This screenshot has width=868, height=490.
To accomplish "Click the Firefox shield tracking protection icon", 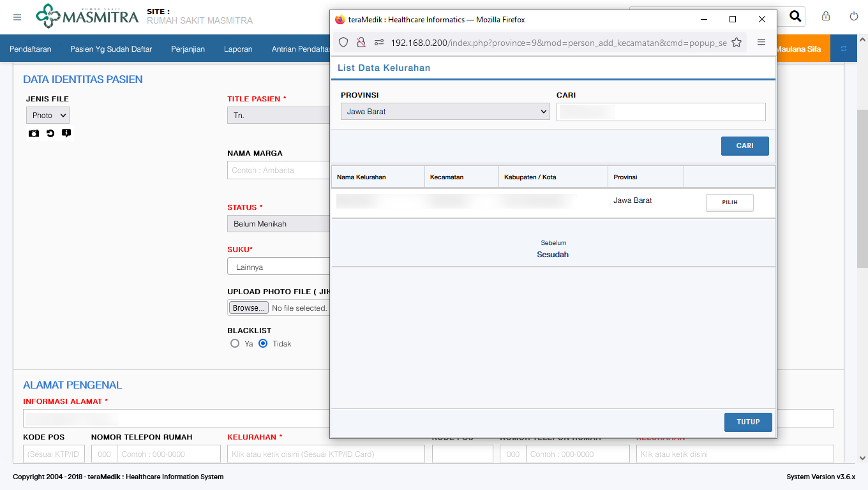I will click(343, 42).
